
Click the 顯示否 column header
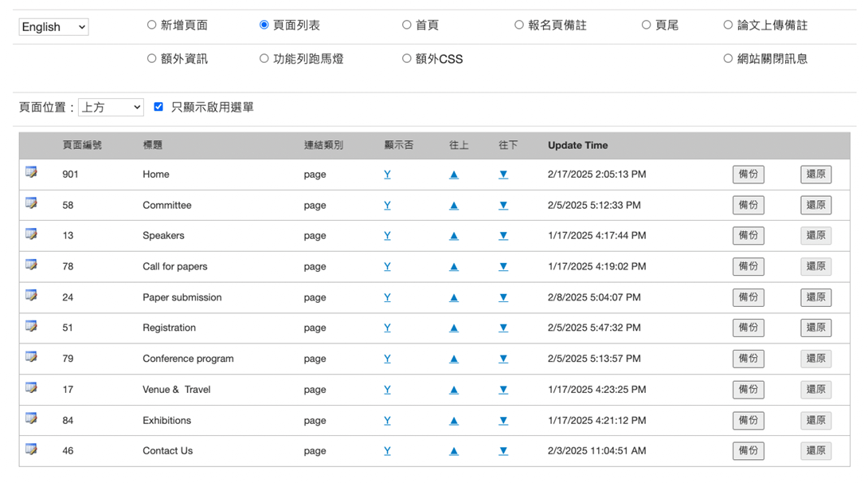399,145
